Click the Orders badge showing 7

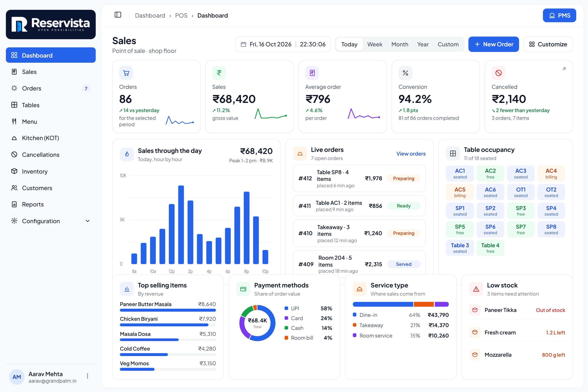[x=86, y=88]
